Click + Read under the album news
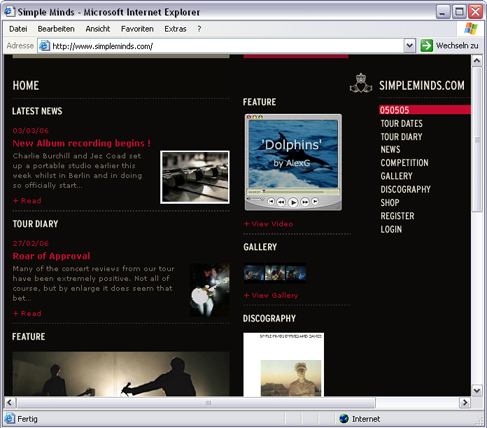Viewport: 487px width, 428px height. coord(27,201)
